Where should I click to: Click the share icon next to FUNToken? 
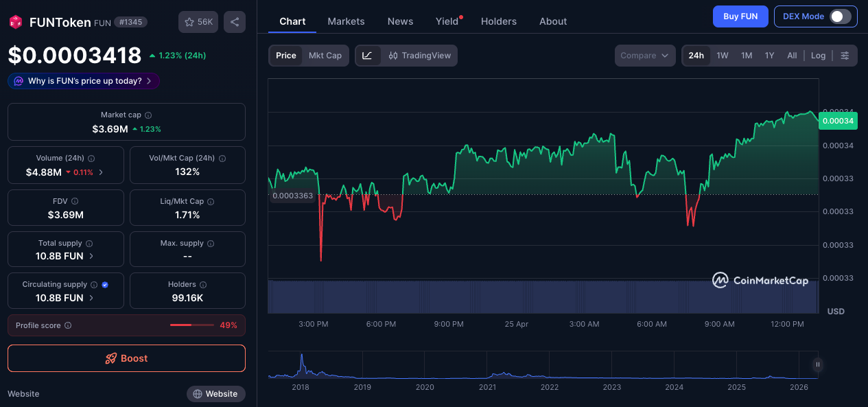(x=235, y=22)
